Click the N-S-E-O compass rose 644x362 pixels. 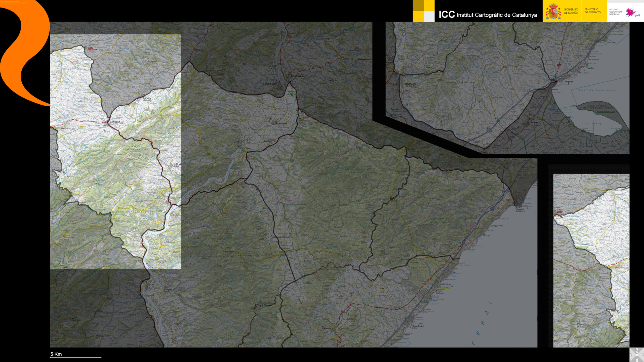point(637,355)
